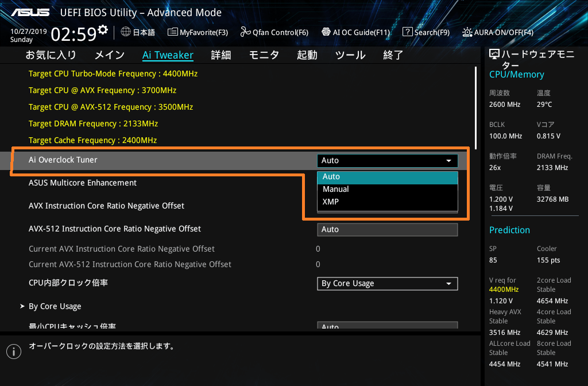This screenshot has height=386, width=588.
Task: Open the By Core Usage dropdown for CPU ratio
Action: pos(387,283)
